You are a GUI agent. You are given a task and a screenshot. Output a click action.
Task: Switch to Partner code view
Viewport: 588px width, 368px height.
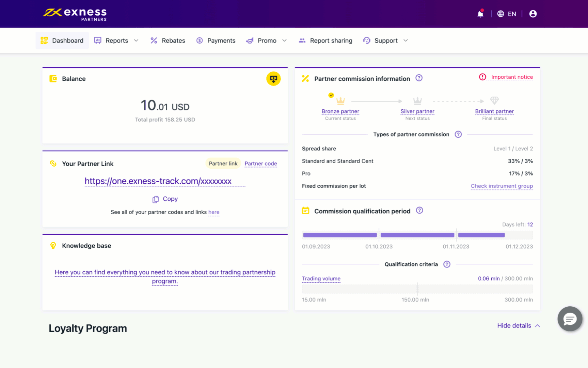click(x=261, y=164)
